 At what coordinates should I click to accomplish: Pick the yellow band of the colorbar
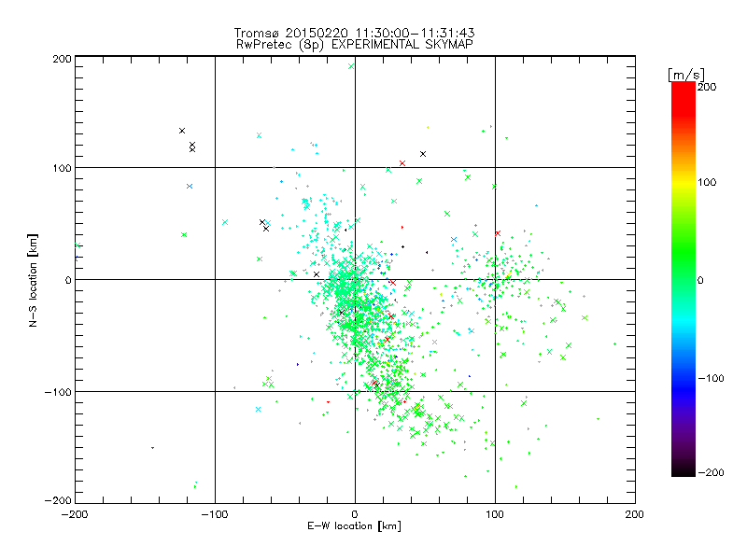(x=684, y=182)
